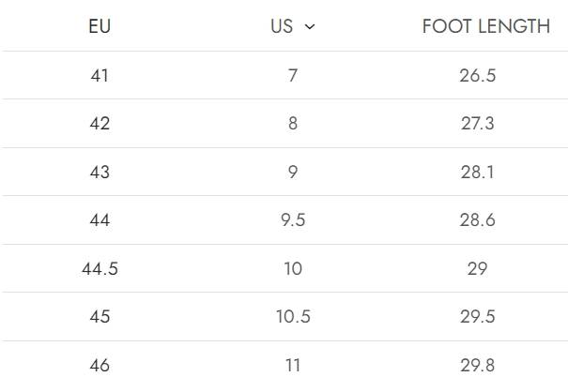Select EU size 42 cell
Viewport: 568px width, 392px height.
pos(100,124)
